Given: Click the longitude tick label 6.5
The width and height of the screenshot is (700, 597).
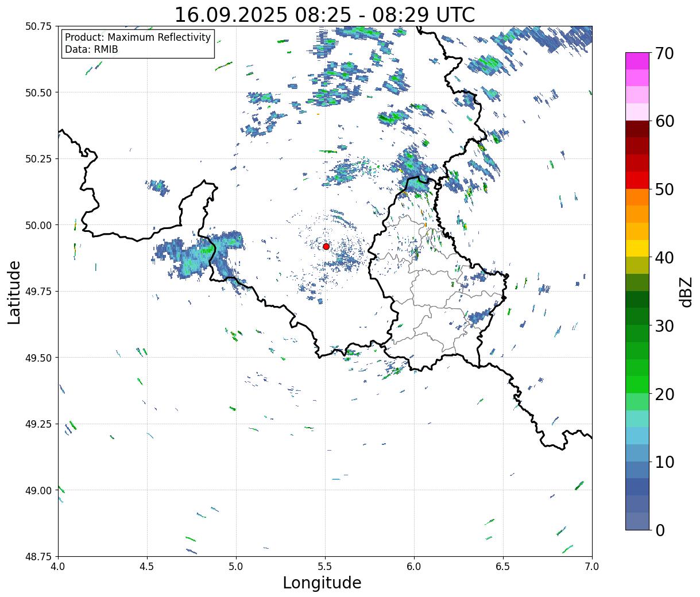Looking at the screenshot, I should point(503,566).
